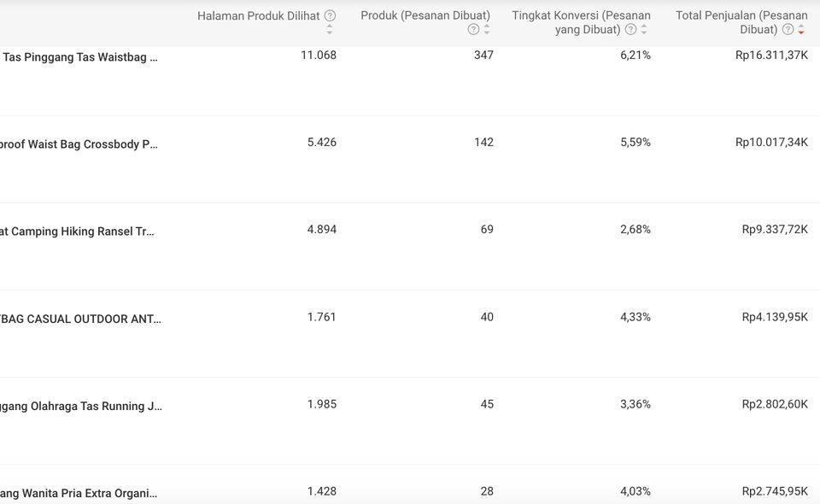This screenshot has height=504, width=820.
Task: Open help icon for Halaman Produk Dilihat
Action: pos(330,15)
